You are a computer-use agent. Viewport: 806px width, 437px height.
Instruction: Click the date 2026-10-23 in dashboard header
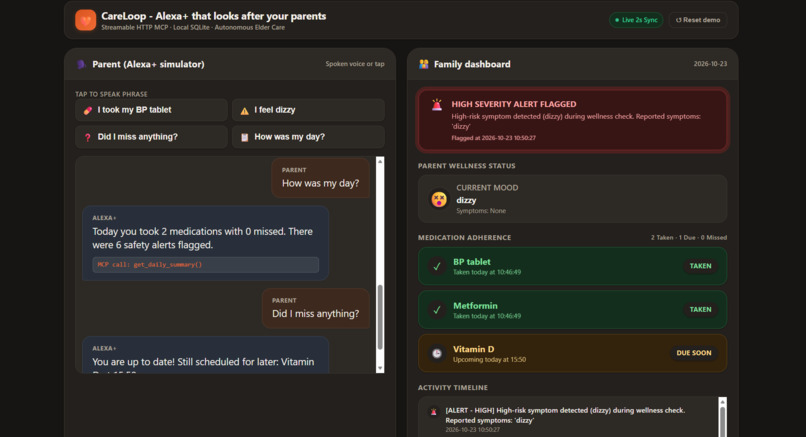710,64
